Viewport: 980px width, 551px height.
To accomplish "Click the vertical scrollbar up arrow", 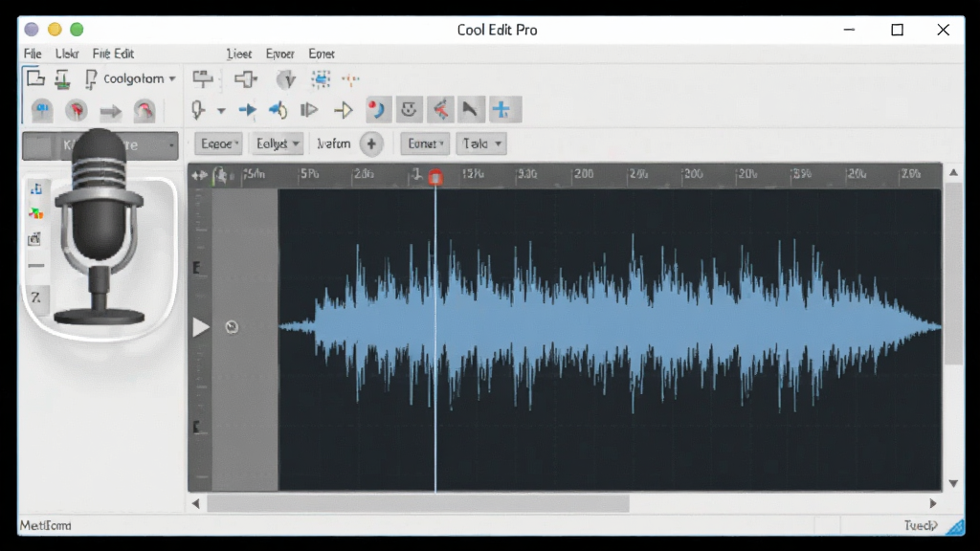I will point(953,172).
